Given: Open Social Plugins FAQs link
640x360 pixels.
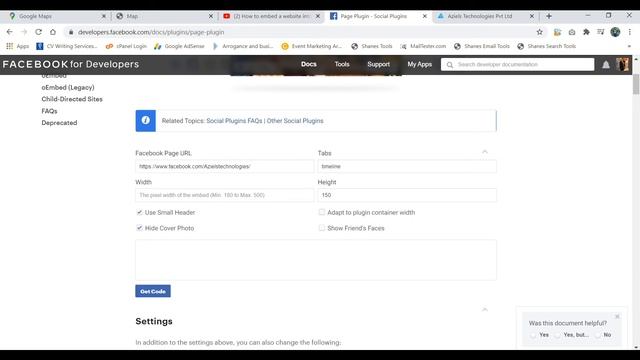Looking at the screenshot, I should (234, 121).
